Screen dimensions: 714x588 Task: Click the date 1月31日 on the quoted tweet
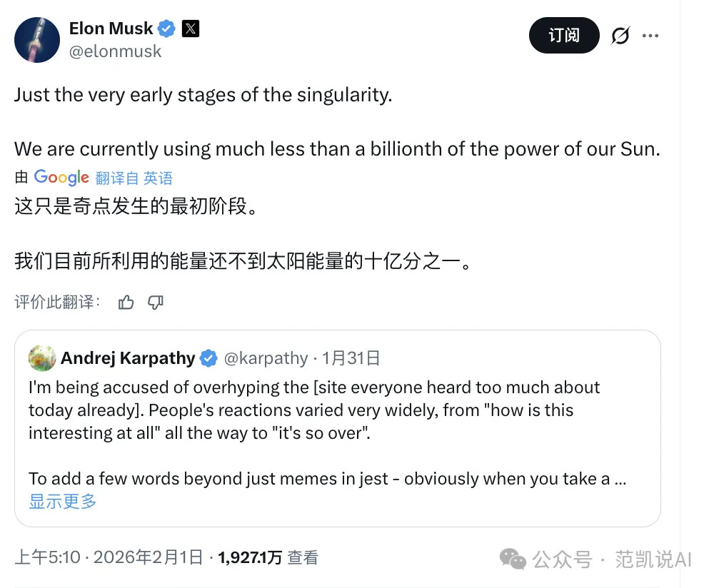(x=351, y=358)
